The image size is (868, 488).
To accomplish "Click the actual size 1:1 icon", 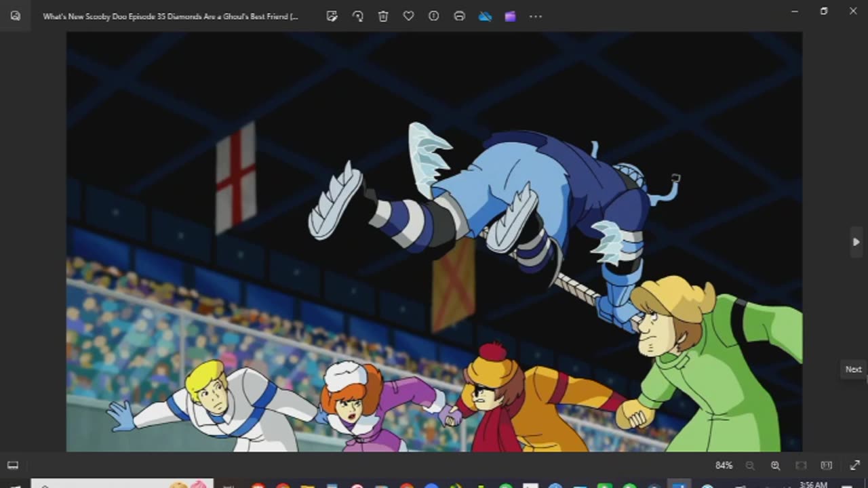I will click(x=826, y=465).
